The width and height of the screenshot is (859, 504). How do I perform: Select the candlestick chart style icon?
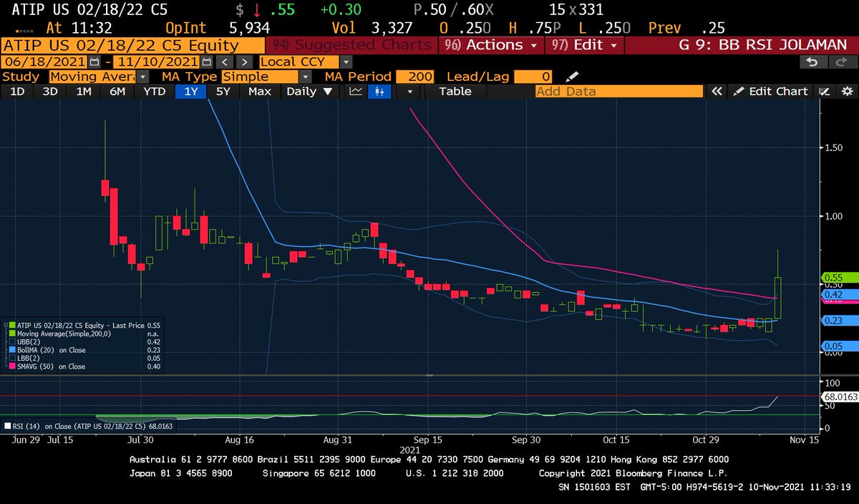click(379, 91)
